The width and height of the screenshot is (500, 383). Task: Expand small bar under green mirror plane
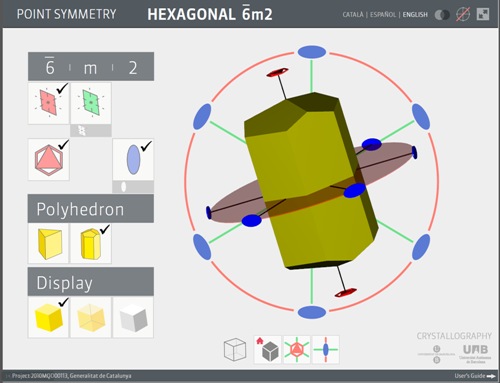[91, 130]
